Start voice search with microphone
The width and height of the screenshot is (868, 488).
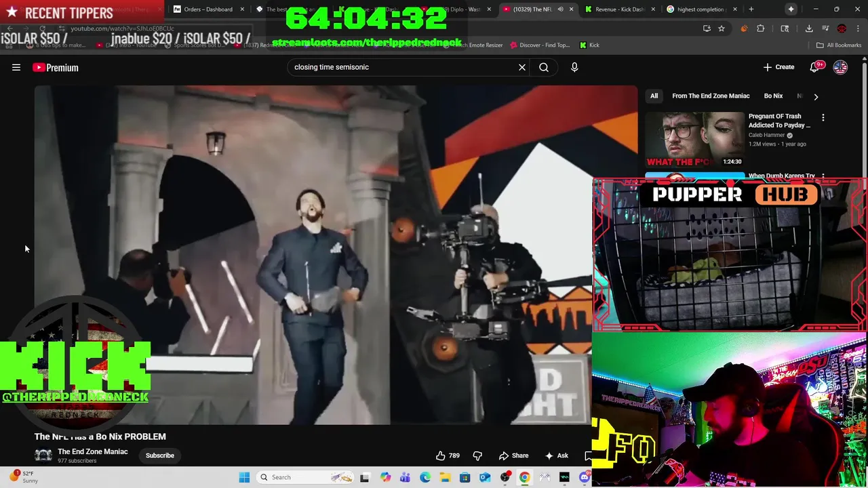pos(574,67)
